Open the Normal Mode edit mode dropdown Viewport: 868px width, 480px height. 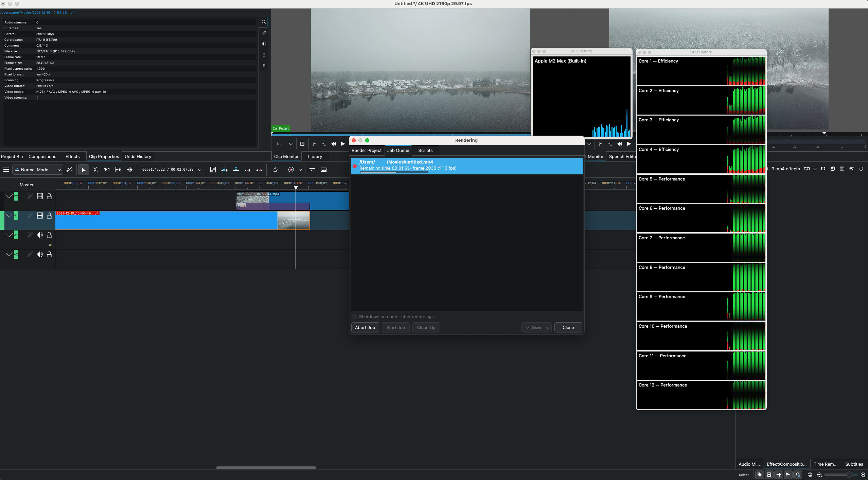(38, 170)
